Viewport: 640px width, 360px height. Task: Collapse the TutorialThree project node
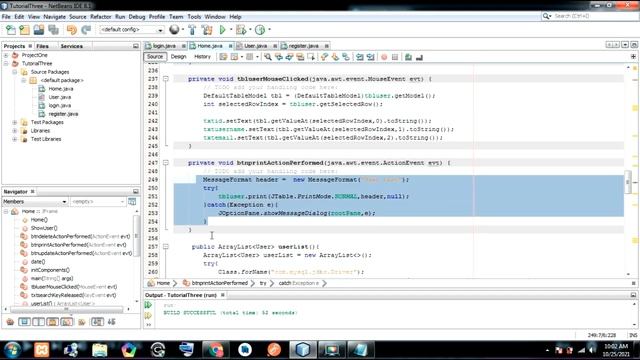(x=6, y=64)
